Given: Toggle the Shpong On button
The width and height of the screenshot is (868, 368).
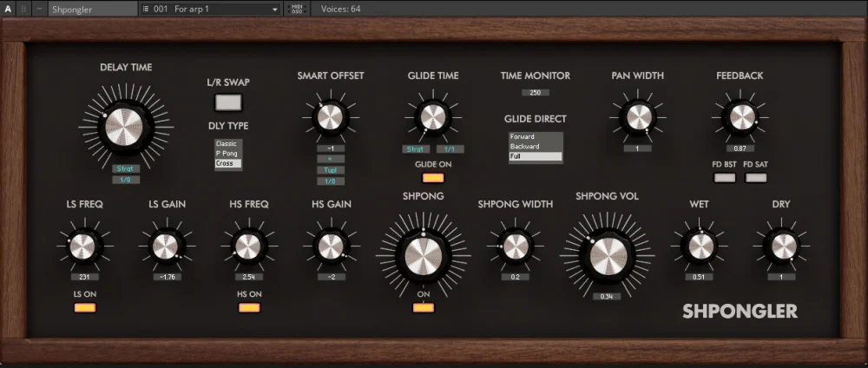Looking at the screenshot, I should (x=424, y=308).
